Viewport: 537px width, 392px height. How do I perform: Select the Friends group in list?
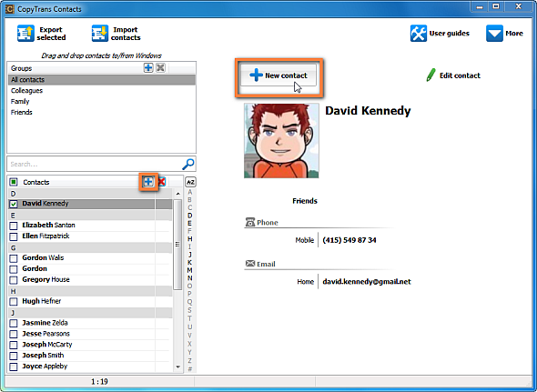coord(102,112)
